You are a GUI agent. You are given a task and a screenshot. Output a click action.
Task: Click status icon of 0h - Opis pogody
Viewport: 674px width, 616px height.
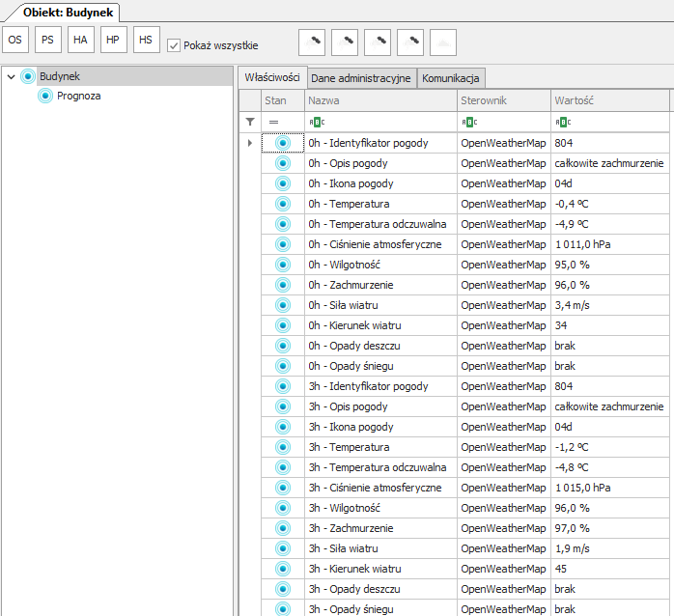(283, 163)
